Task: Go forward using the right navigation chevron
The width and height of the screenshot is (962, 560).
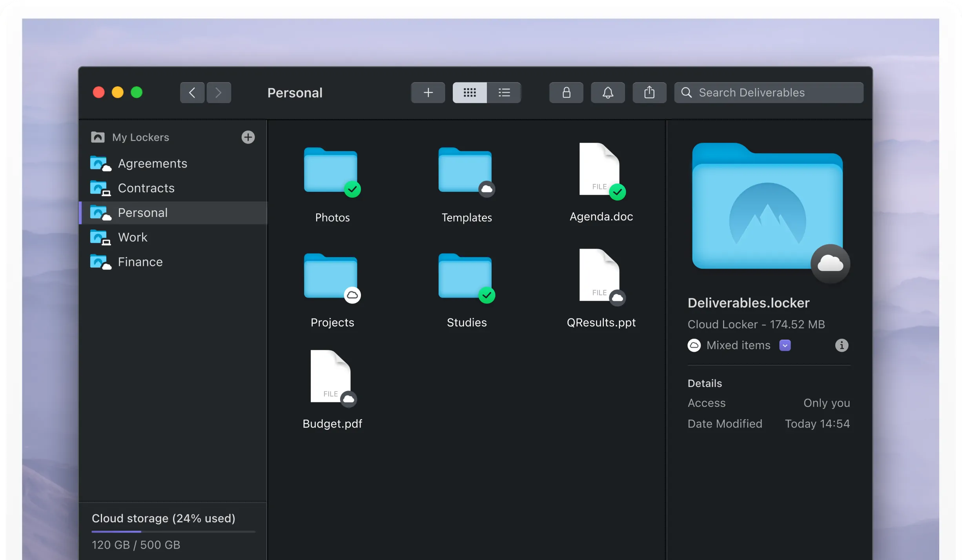Action: pos(219,93)
